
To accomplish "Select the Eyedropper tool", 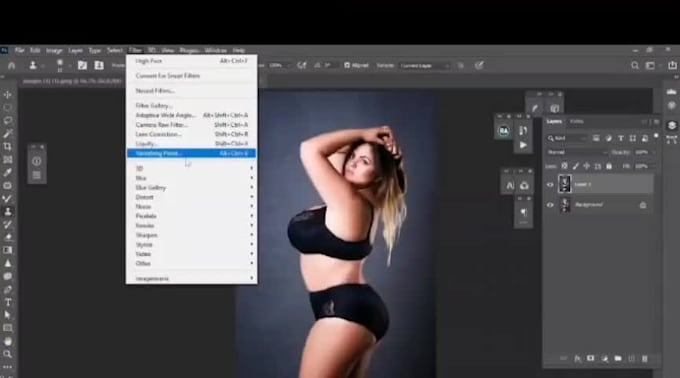I will point(7,173).
